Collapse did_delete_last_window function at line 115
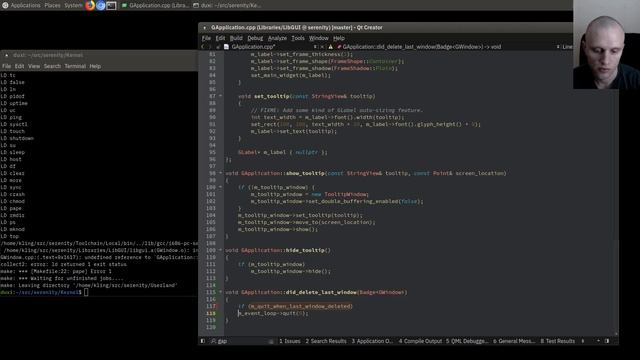 [220, 292]
